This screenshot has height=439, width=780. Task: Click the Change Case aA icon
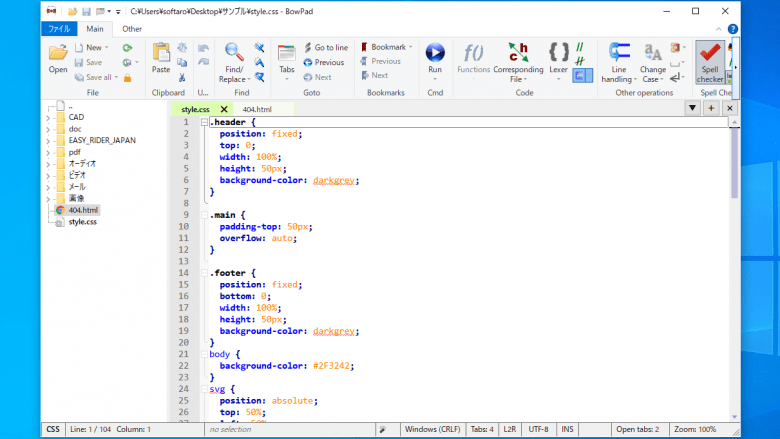(653, 52)
